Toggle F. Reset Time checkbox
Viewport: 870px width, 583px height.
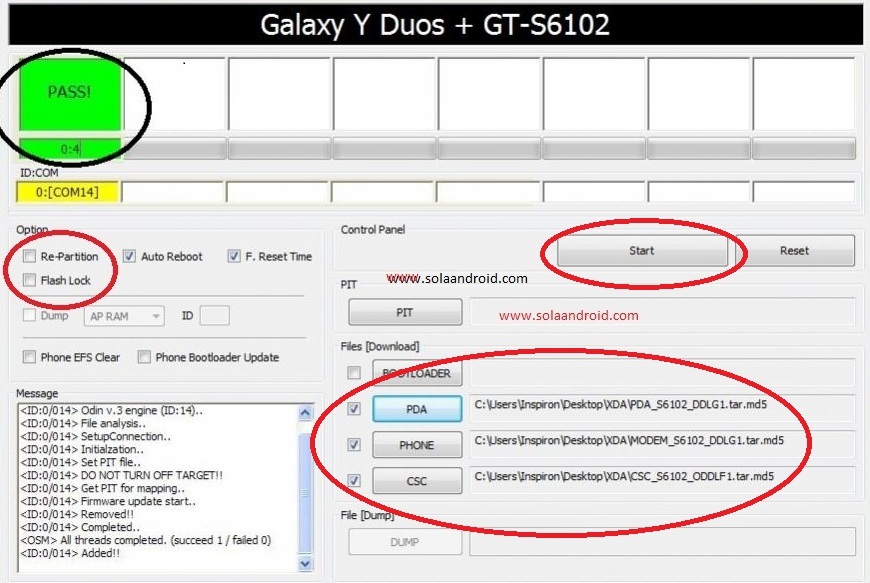coord(234,256)
